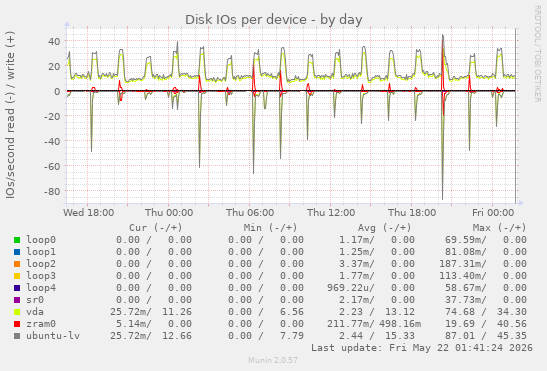The width and height of the screenshot is (547, 371).
Task: Click ubuntu-lv avg value '2.44 / 15.33'
Action: click(x=377, y=336)
